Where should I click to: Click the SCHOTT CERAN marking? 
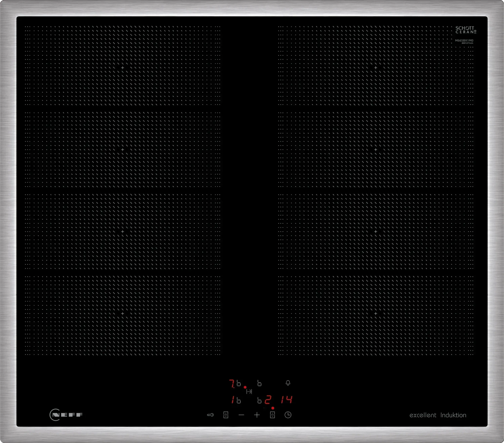(x=466, y=30)
